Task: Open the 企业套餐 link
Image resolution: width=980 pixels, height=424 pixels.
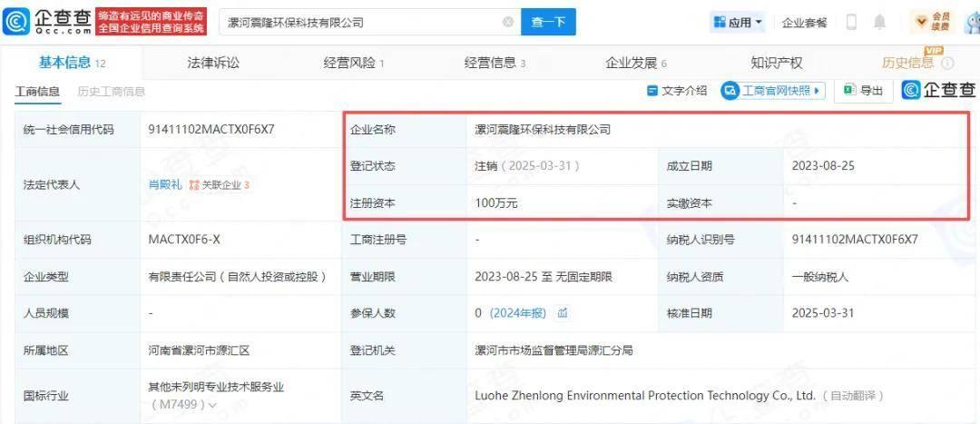Action: (804, 23)
